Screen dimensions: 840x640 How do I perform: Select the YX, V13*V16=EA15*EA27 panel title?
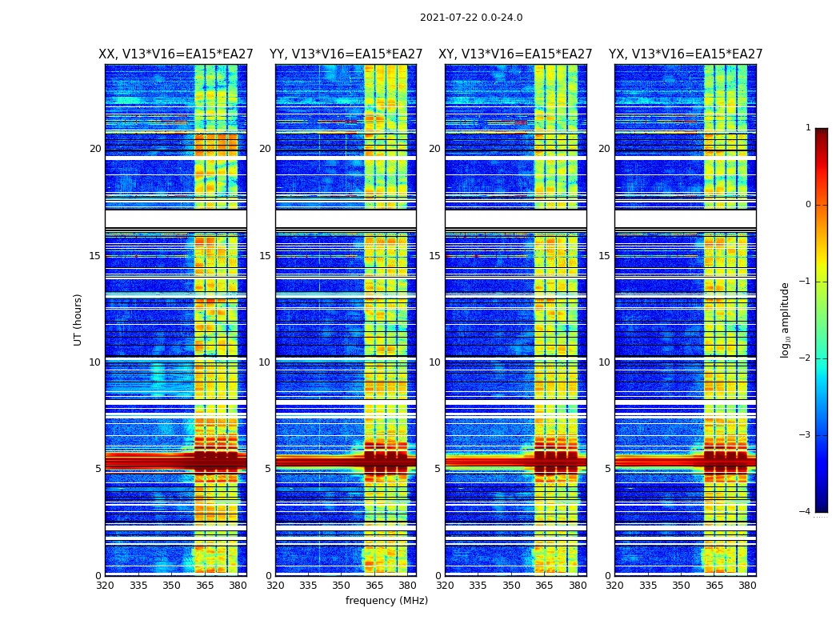[x=685, y=54]
